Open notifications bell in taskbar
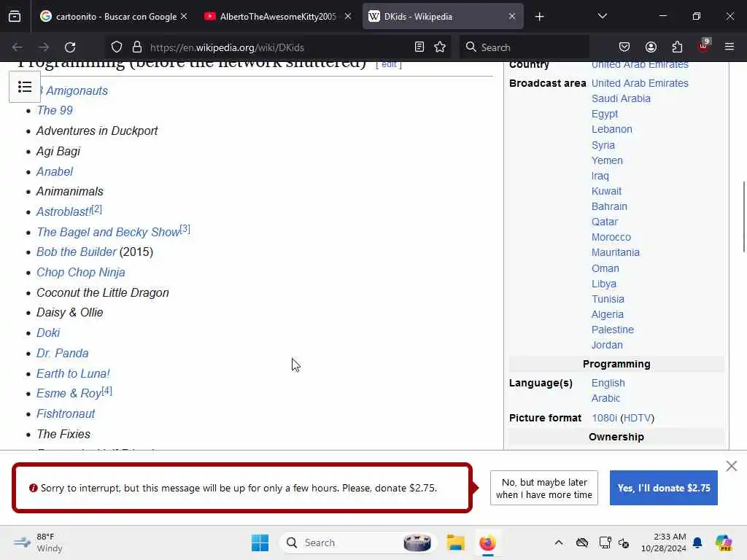The width and height of the screenshot is (747, 560). tap(697, 542)
